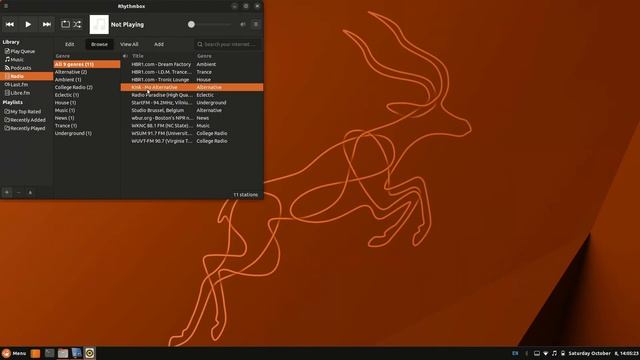Add a new radio station
640x360 pixels.
point(159,44)
